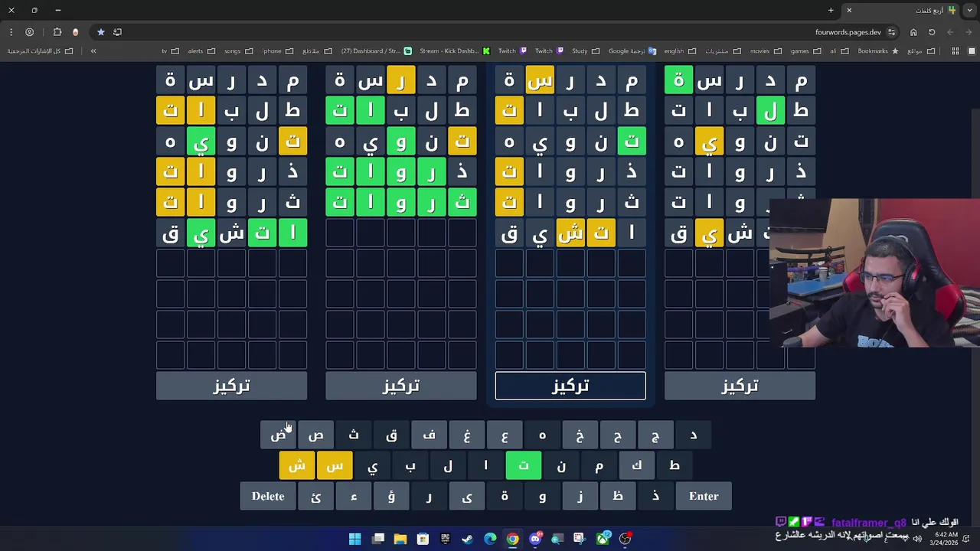Expand the tv bookmarks folder
The width and height of the screenshot is (980, 551).
click(170, 51)
